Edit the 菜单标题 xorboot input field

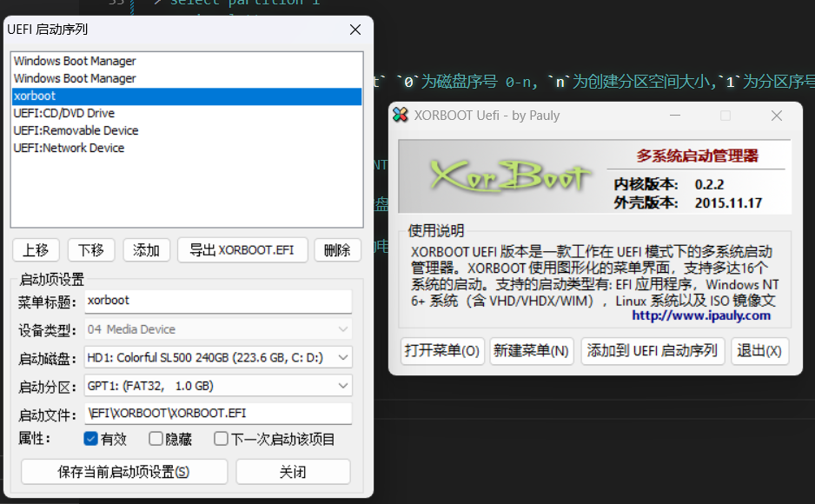[218, 301]
